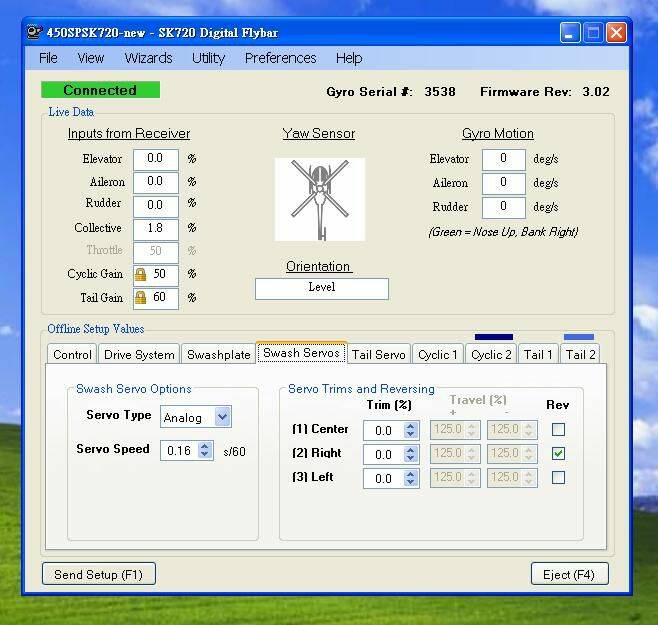
Task: Click the Orientation field showing Level
Action: click(x=322, y=288)
